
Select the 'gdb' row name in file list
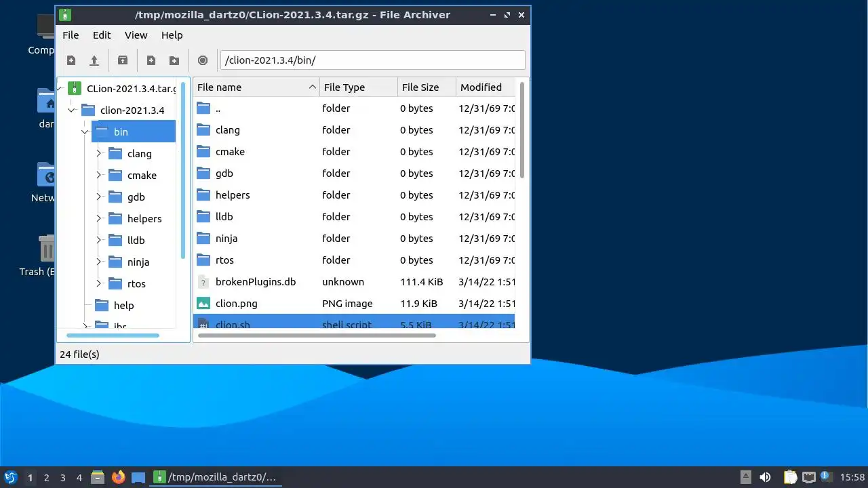click(x=224, y=174)
